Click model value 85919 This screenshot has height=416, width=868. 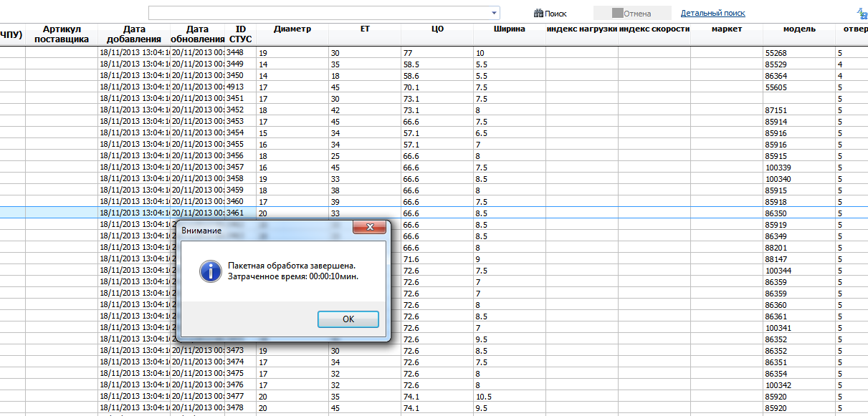tap(776, 225)
